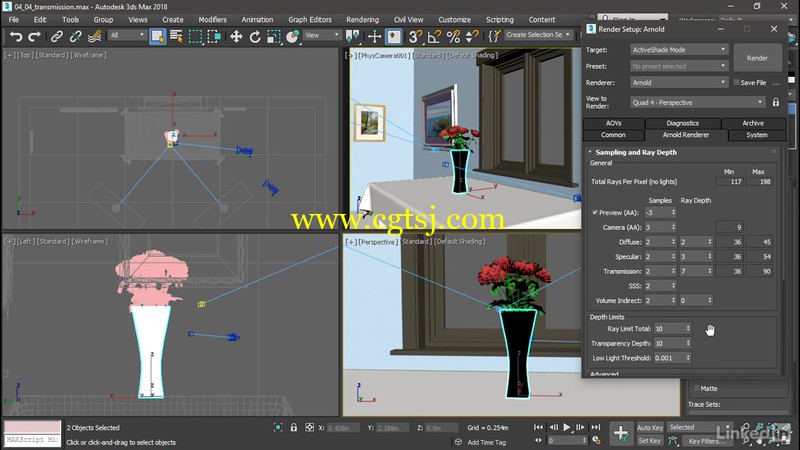Click the Camera (AA) samples field
This screenshot has width=800, height=450.
pyautogui.click(x=660, y=227)
